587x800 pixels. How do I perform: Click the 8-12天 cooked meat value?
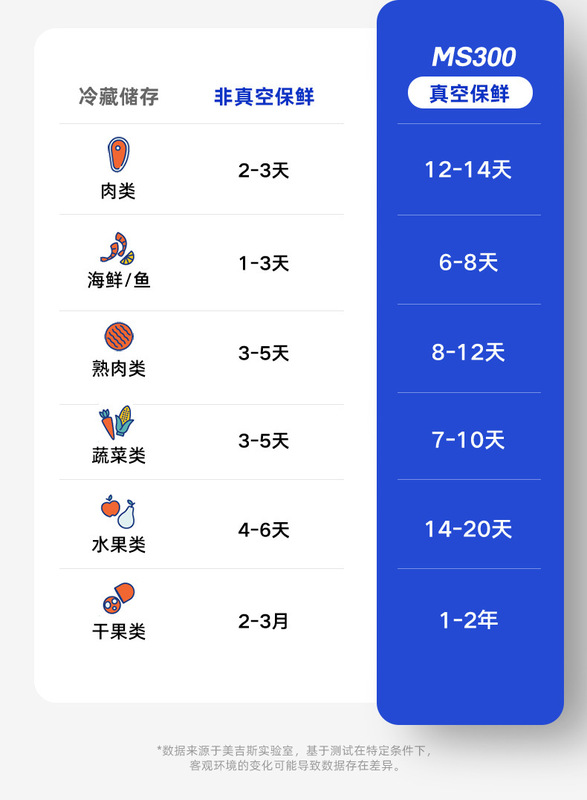(x=468, y=353)
